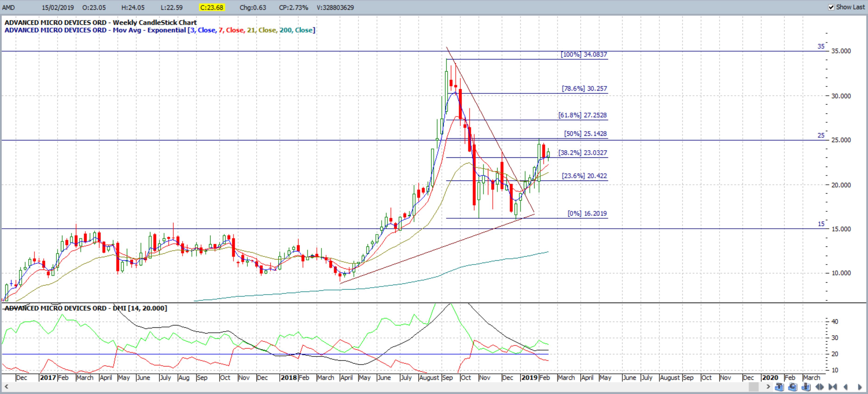Click the blue 'C' chart tool icon
Image resolution: width=868 pixels, height=394 pixels.
[x=793, y=387]
